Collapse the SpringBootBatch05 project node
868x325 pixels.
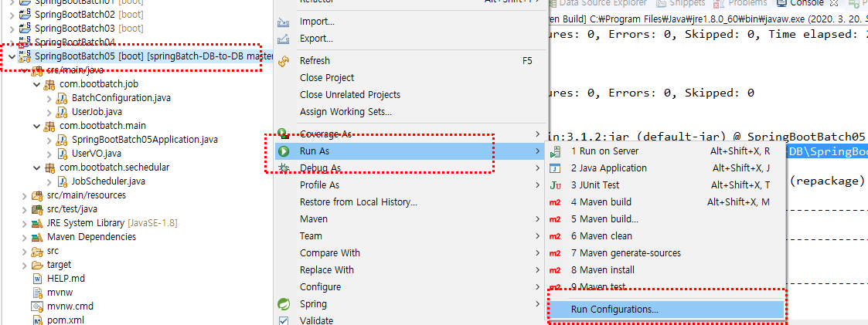tap(12, 56)
